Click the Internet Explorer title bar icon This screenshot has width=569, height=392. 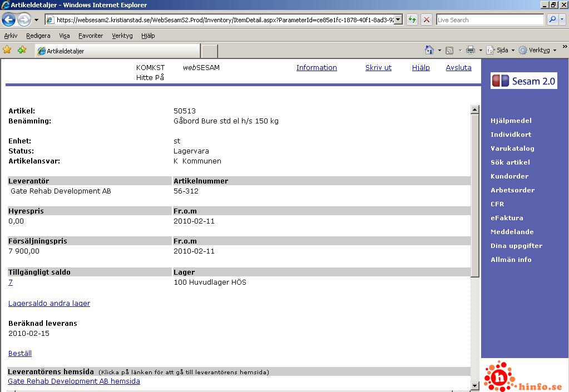pyautogui.click(x=5, y=4)
